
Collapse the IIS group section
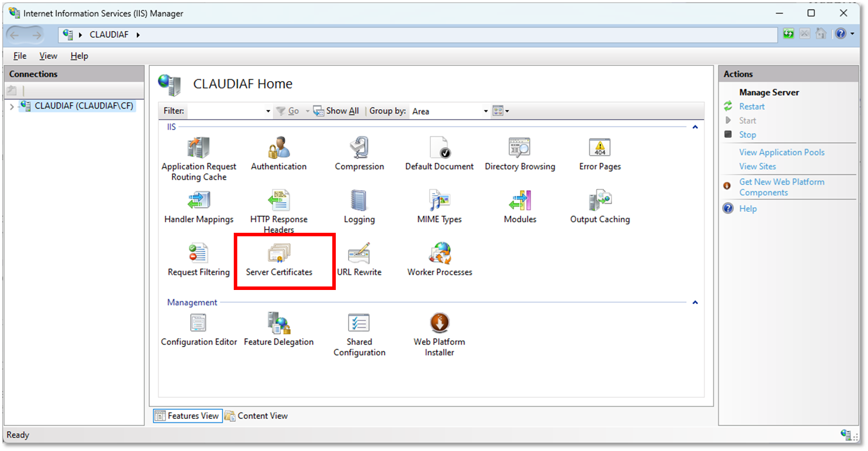(694, 127)
